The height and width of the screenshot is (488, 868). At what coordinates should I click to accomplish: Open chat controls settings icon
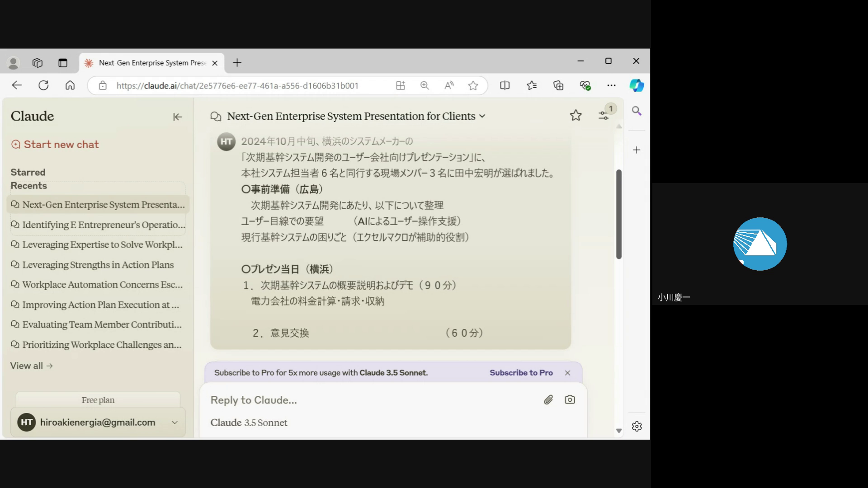pos(604,116)
